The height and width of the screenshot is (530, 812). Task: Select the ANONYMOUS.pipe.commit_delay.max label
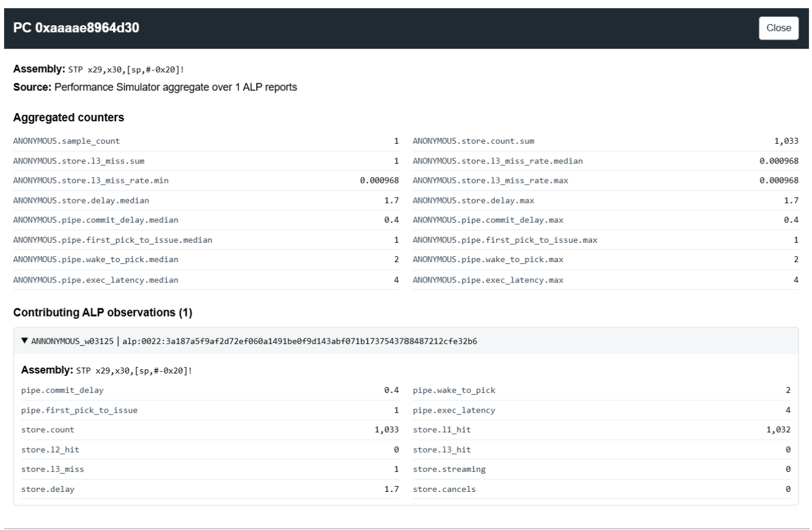[488, 220]
